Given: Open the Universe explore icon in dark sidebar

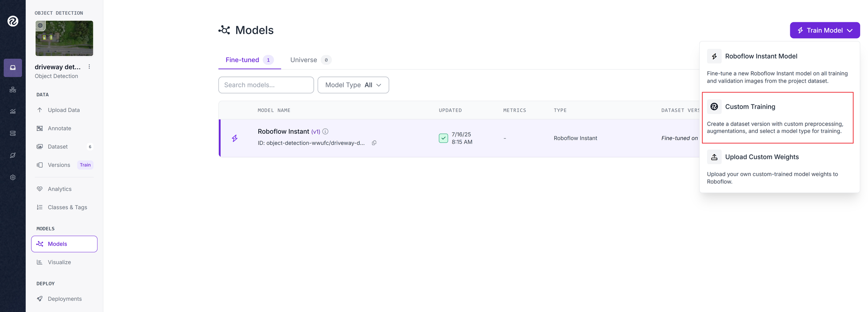Looking at the screenshot, I should pos(13,155).
